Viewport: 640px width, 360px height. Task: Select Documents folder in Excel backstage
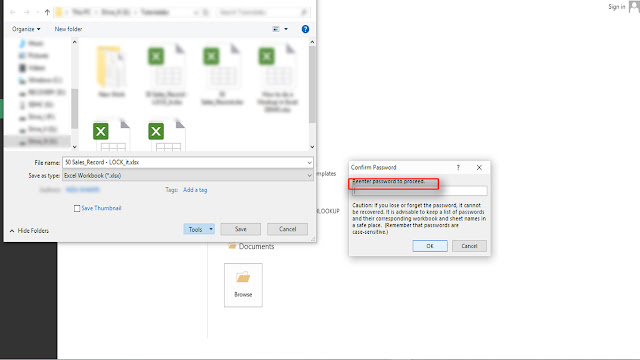[x=251, y=246]
